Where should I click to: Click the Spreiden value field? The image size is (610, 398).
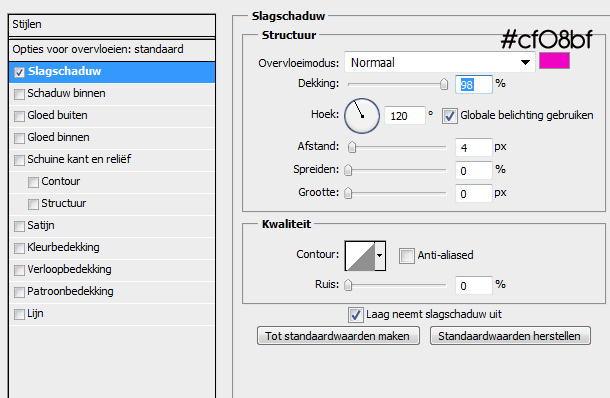(x=473, y=170)
